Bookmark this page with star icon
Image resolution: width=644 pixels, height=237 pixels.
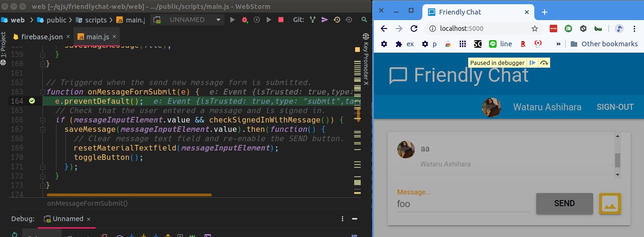click(535, 29)
